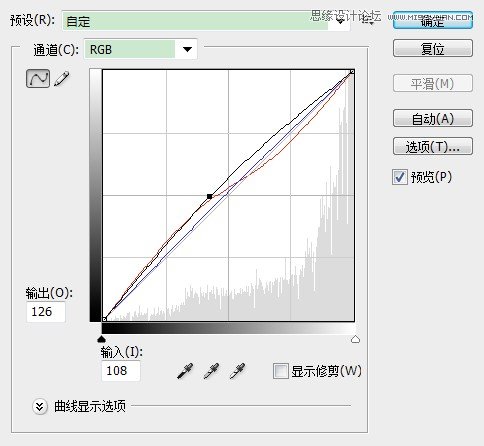Image resolution: width=484 pixels, height=446 pixels.
Task: Click the 自动(A) auto button
Action: tap(433, 118)
